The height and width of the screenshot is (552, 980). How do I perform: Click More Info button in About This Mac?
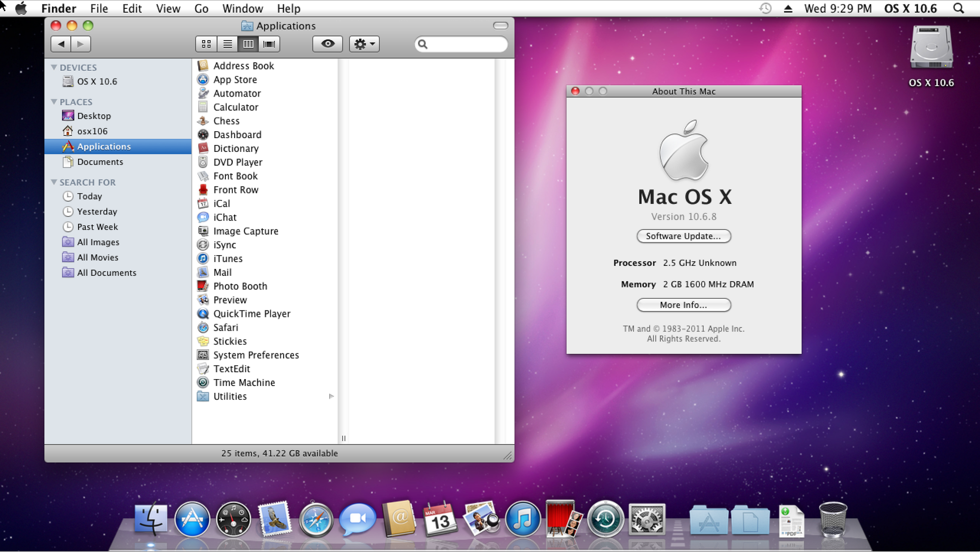coord(684,305)
